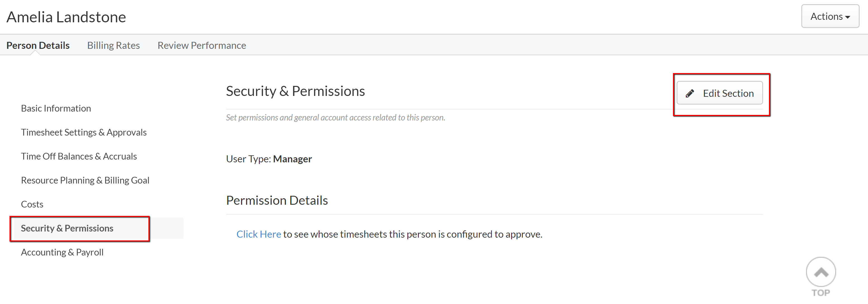
Task: Open Resource Planning & Billing Goal
Action: pyautogui.click(x=85, y=180)
